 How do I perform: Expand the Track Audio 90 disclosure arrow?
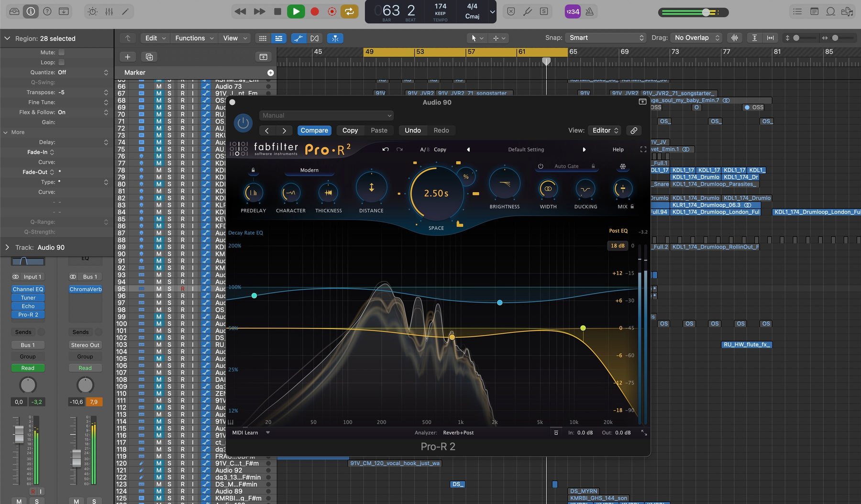pyautogui.click(x=7, y=247)
